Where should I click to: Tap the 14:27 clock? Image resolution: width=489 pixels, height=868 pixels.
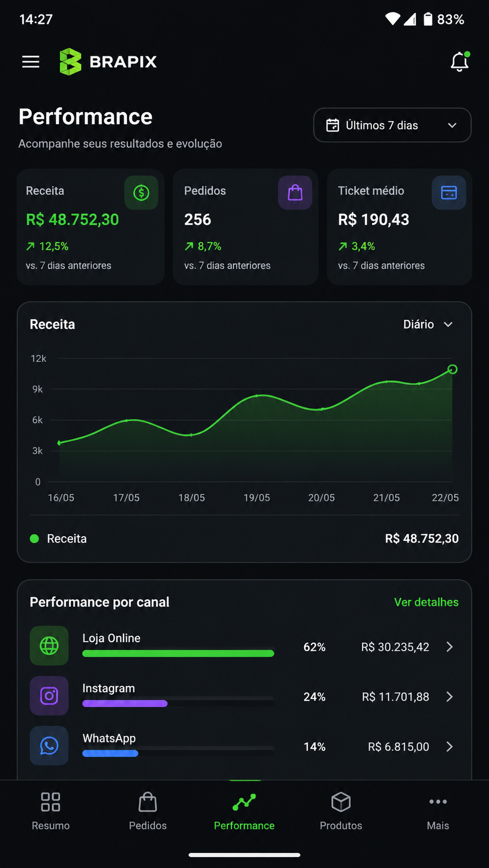[x=36, y=19]
